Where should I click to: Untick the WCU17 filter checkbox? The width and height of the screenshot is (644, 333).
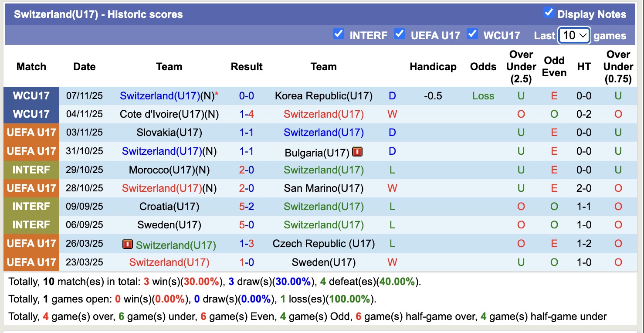[x=472, y=34]
